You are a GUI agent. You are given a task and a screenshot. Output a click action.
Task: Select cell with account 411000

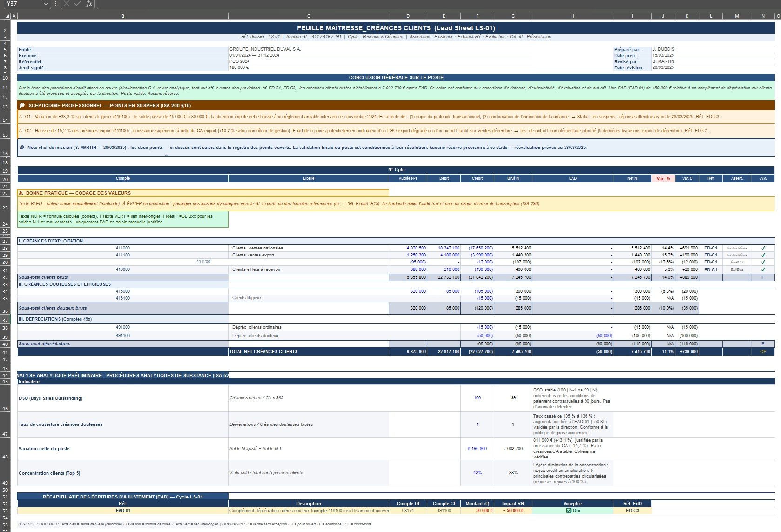tap(123, 248)
